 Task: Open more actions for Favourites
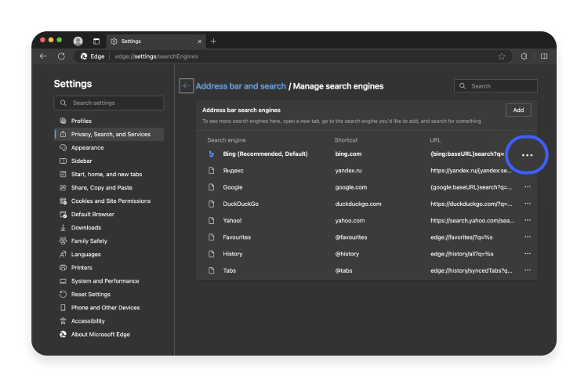528,237
